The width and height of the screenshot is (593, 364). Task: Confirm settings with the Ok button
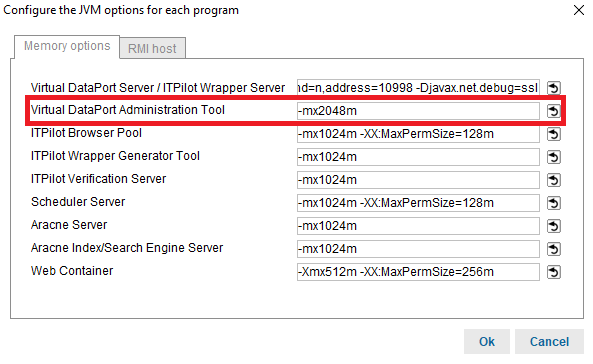click(487, 341)
